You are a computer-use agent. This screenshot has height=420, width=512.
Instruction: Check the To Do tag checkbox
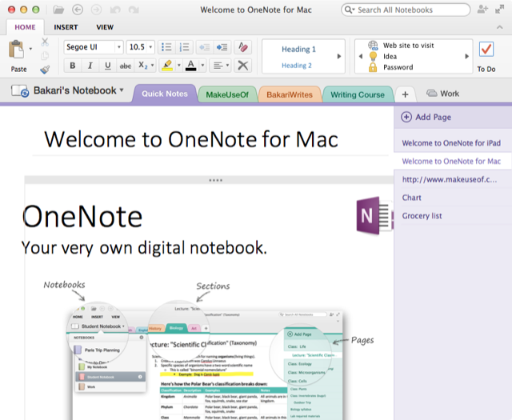click(x=486, y=50)
